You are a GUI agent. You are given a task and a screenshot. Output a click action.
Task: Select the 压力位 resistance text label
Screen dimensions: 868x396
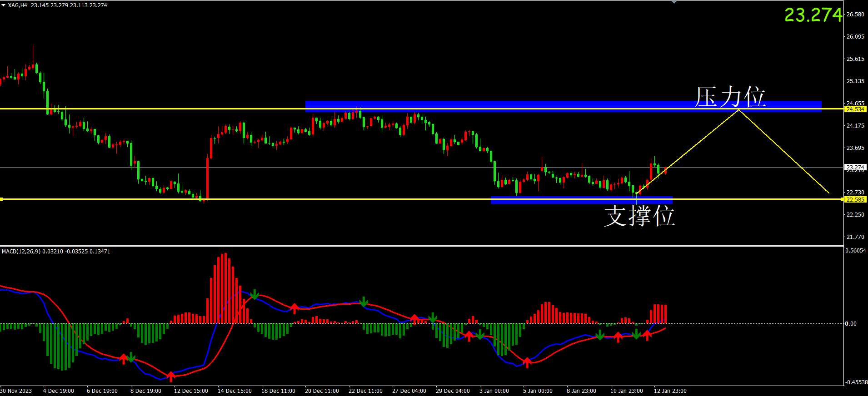pyautogui.click(x=730, y=97)
